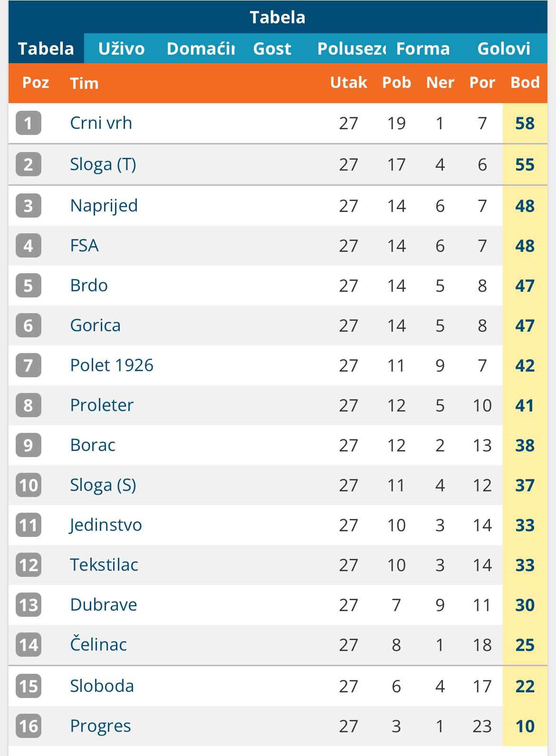Open the Proleter team page
556x756 pixels.
[102, 405]
